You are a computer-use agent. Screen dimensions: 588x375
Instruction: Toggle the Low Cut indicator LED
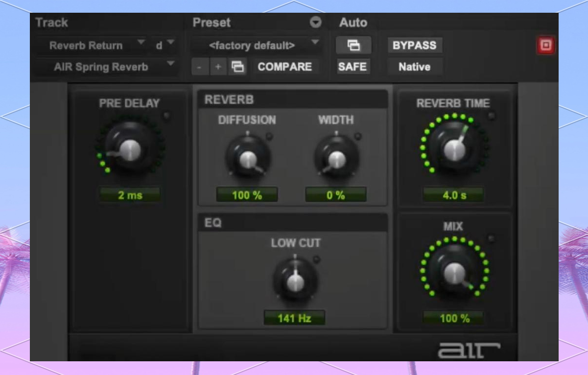(316, 259)
